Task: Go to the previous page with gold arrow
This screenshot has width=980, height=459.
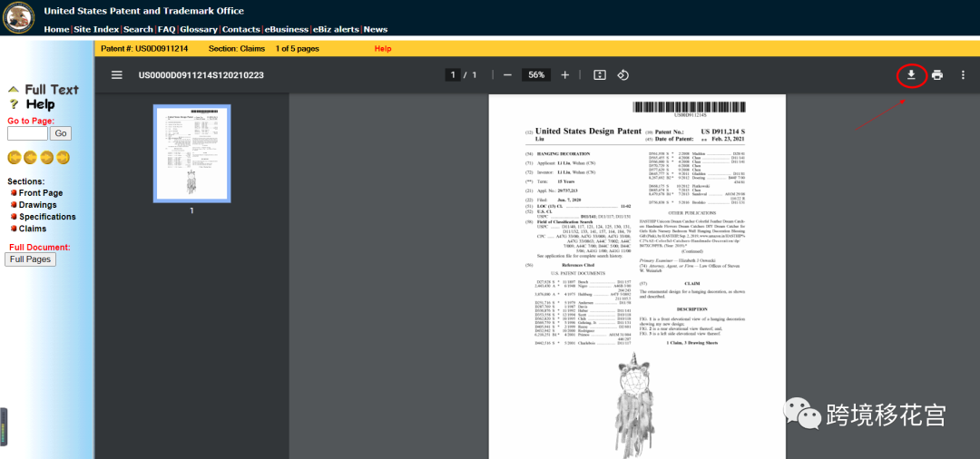Action: [x=30, y=157]
